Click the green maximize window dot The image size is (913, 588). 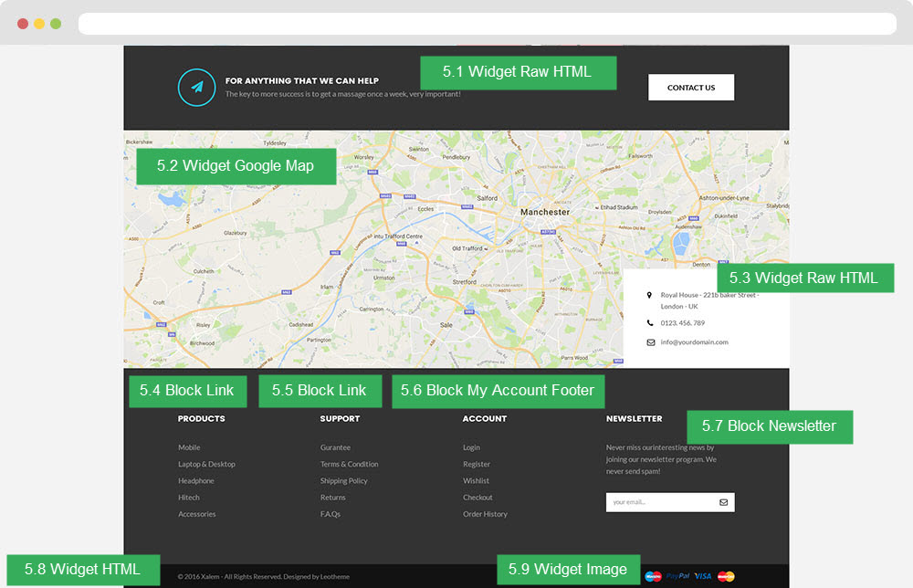pos(56,24)
